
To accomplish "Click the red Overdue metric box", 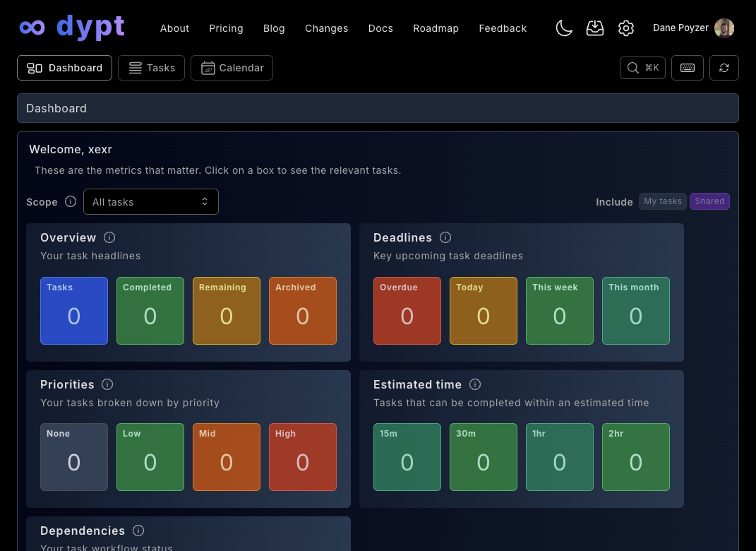I will click(x=407, y=311).
